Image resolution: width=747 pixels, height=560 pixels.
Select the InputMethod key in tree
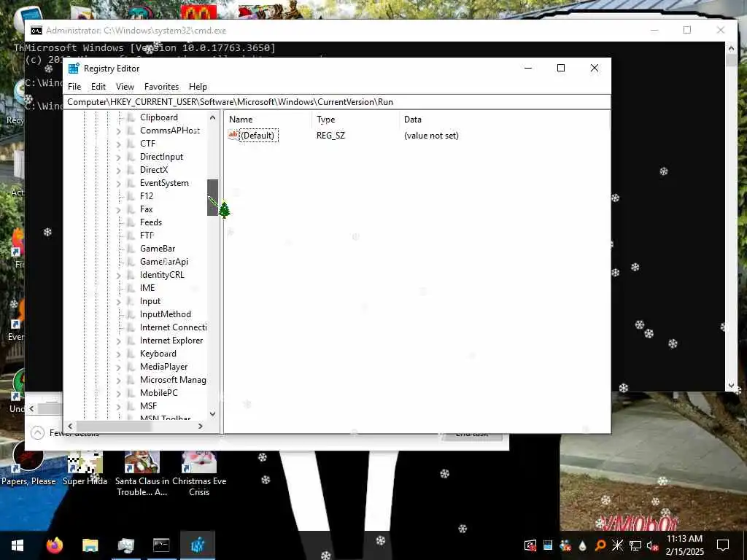point(166,314)
